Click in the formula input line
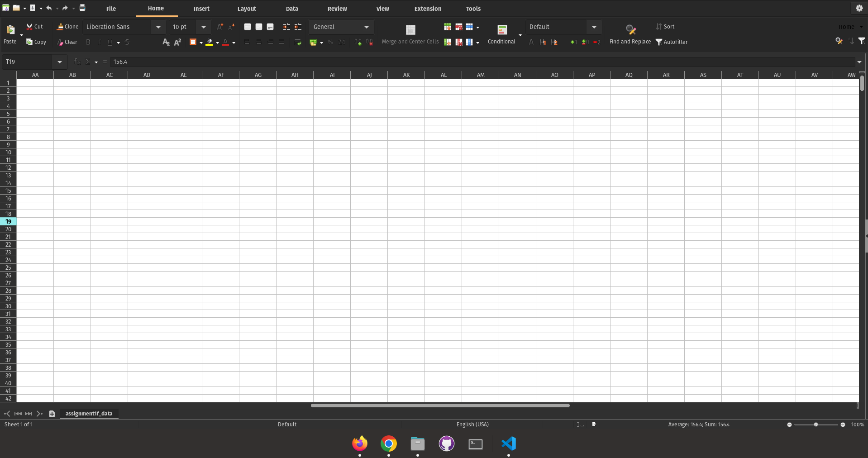The width and height of the screenshot is (868, 458). pyautogui.click(x=482, y=62)
